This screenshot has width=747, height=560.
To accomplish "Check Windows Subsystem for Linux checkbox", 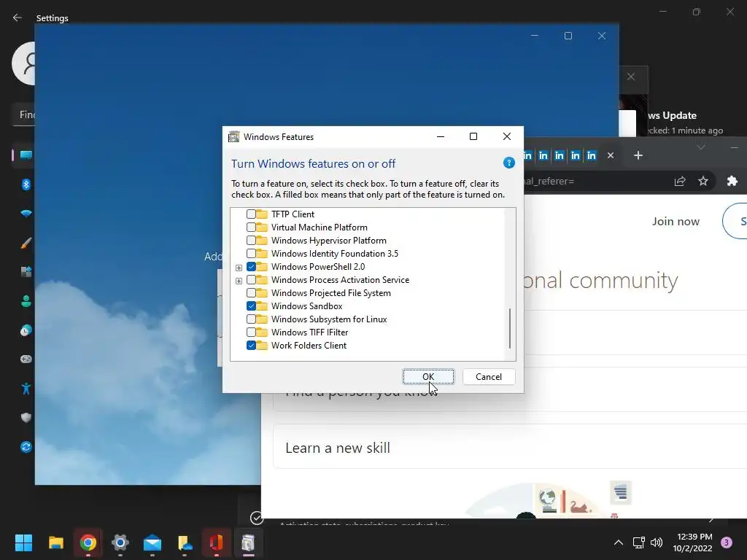I will pyautogui.click(x=251, y=319).
